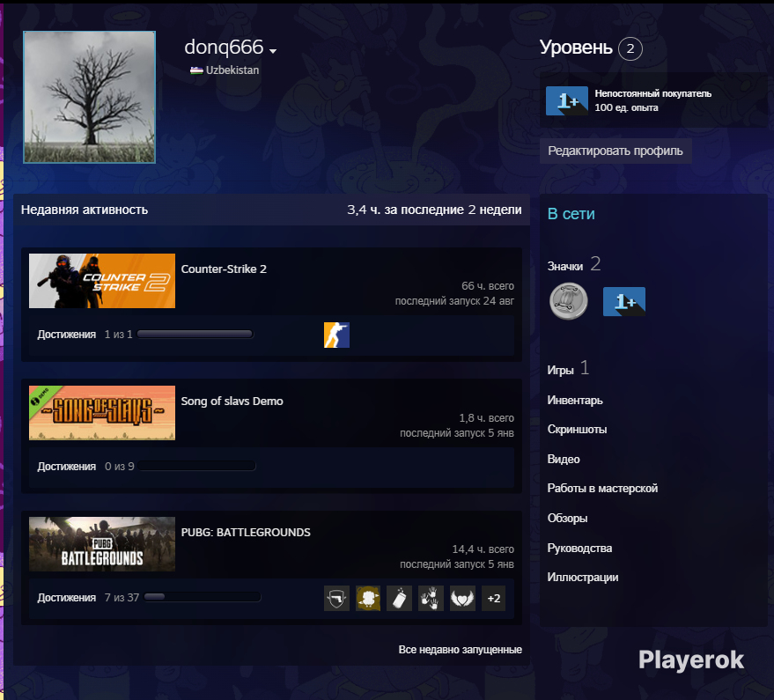Click PUBG pistol shield achievement icon
The width and height of the screenshot is (774, 700).
[x=336, y=599]
